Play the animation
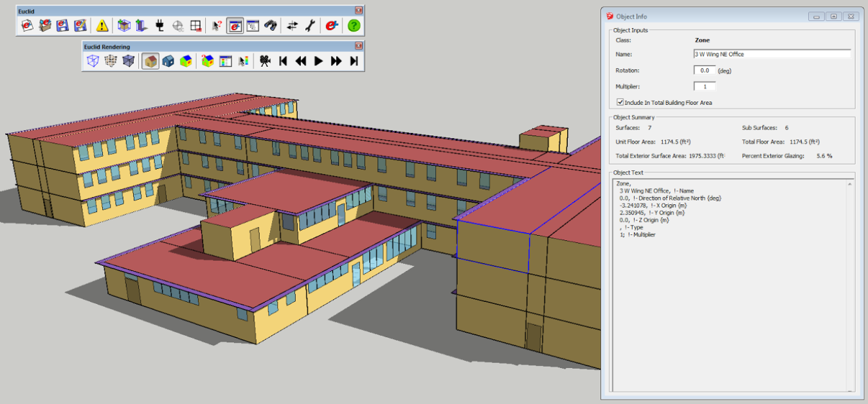The image size is (868, 404). (318, 61)
